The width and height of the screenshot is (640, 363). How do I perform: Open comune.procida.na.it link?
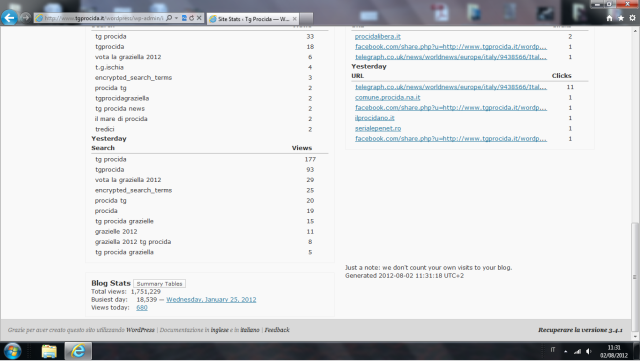click(387, 97)
